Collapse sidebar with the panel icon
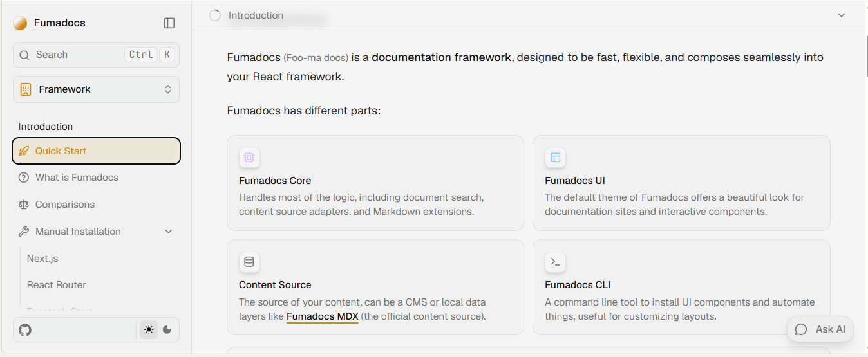Screen dimensions: 868x357 point(169,23)
